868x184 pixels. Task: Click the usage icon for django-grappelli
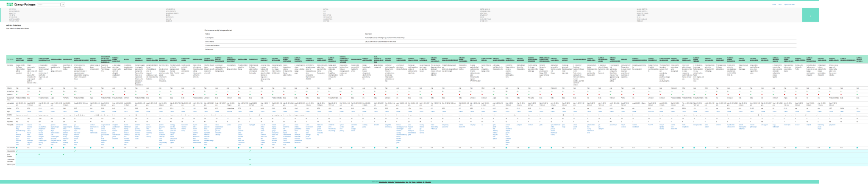17,91
